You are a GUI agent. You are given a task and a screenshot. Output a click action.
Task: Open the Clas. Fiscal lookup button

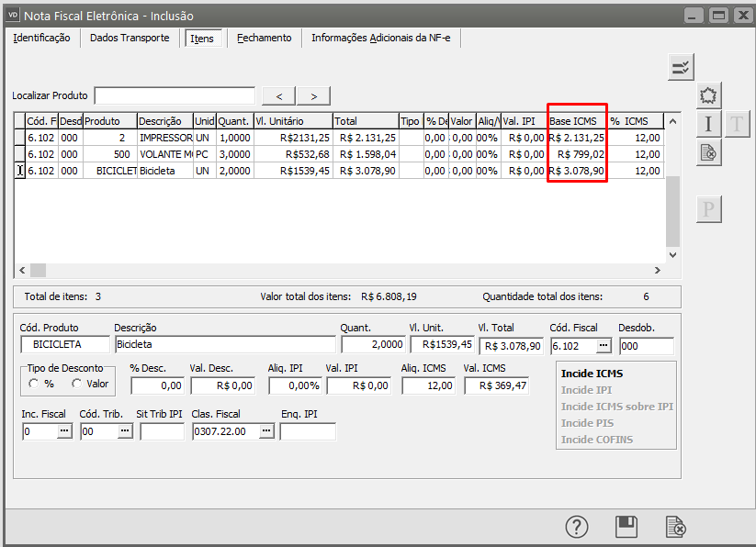(x=266, y=431)
